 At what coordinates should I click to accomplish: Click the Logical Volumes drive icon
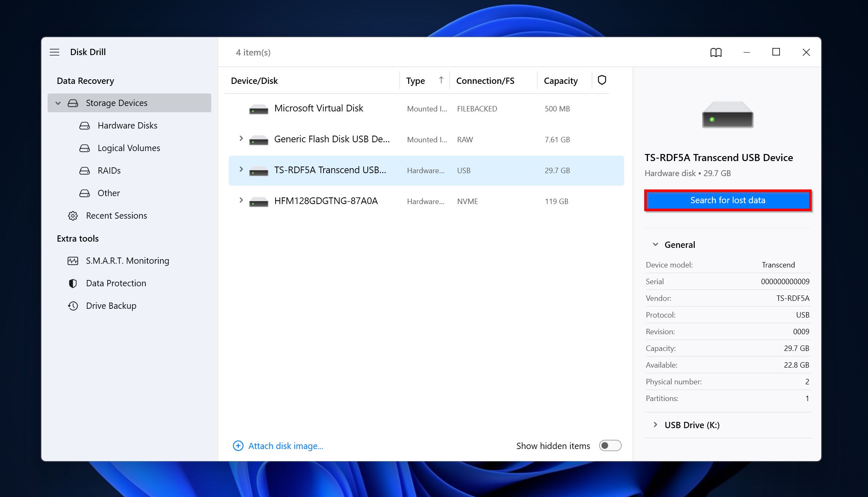tap(85, 148)
